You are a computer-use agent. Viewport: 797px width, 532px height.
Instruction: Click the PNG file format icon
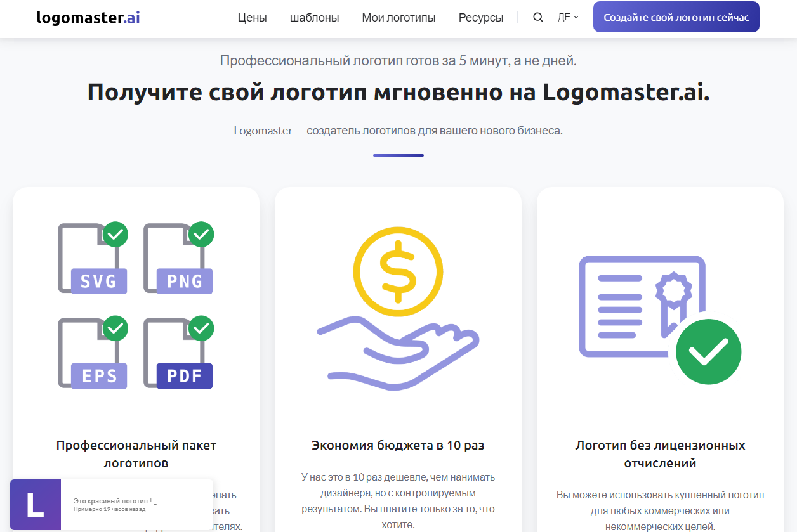tap(178, 257)
